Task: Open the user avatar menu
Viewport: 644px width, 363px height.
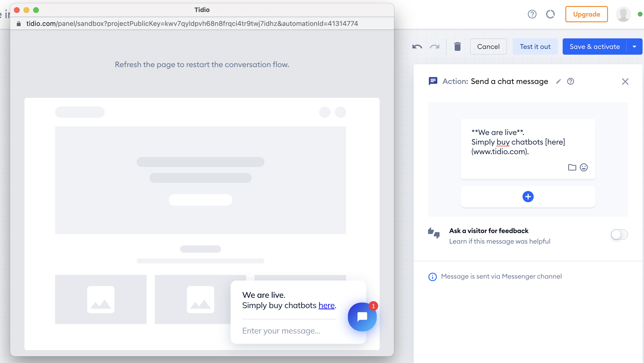Action: (x=623, y=14)
